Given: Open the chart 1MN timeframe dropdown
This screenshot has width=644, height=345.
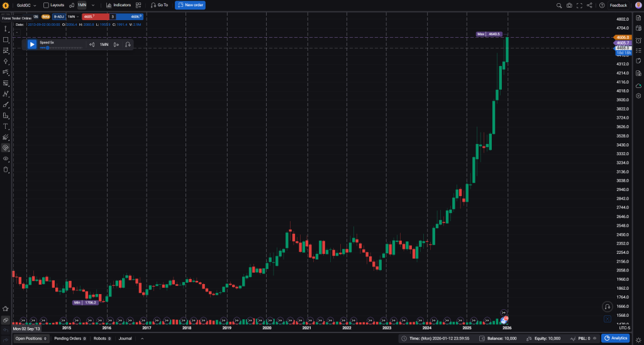Looking at the screenshot, I should click(x=73, y=17).
